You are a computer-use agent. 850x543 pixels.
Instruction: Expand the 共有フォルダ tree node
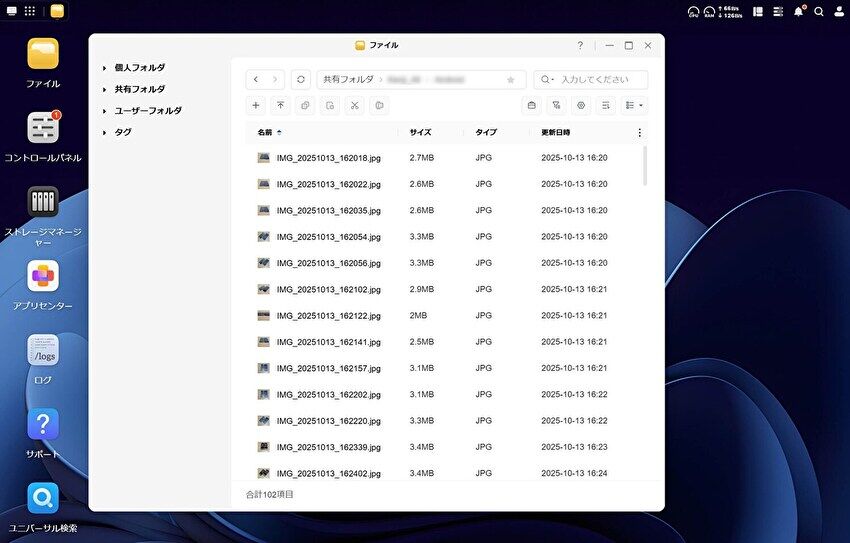click(x=105, y=89)
